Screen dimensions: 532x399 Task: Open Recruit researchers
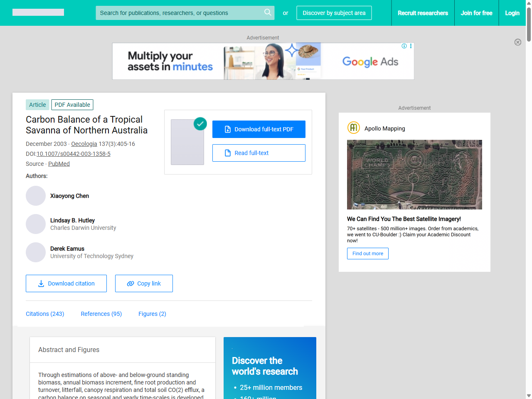point(423,13)
